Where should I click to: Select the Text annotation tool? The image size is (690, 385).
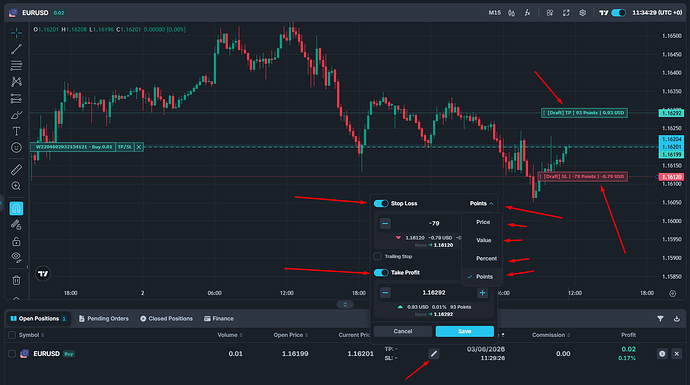[16, 131]
